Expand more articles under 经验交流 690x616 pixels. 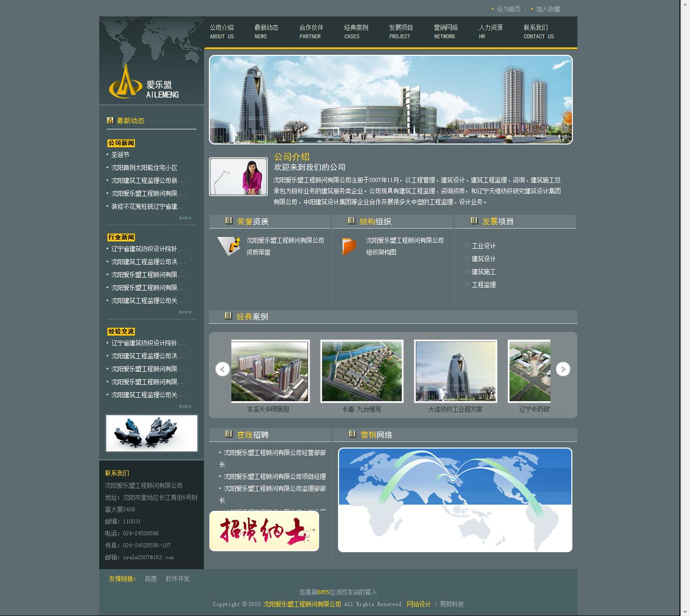click(x=185, y=406)
